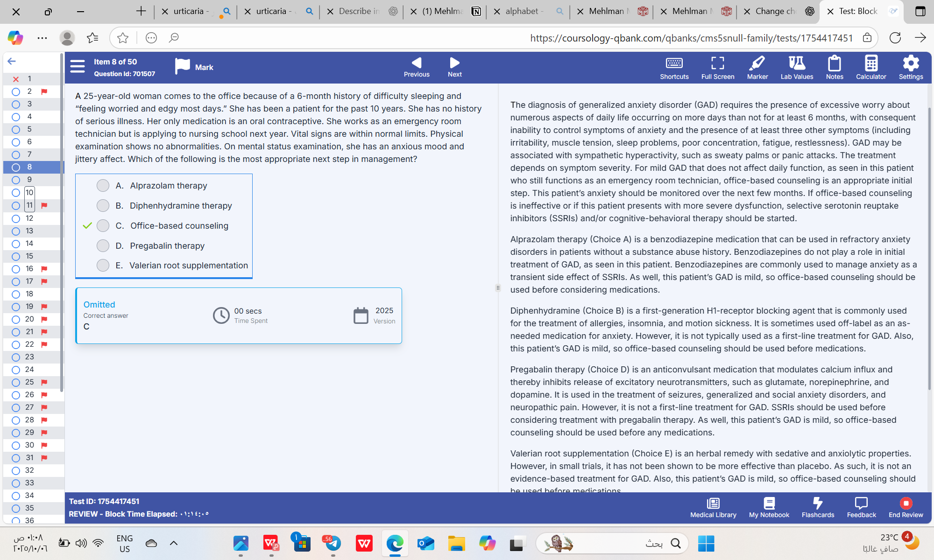934x560 pixels.
Task: Open the Calculator tool
Action: point(870,68)
